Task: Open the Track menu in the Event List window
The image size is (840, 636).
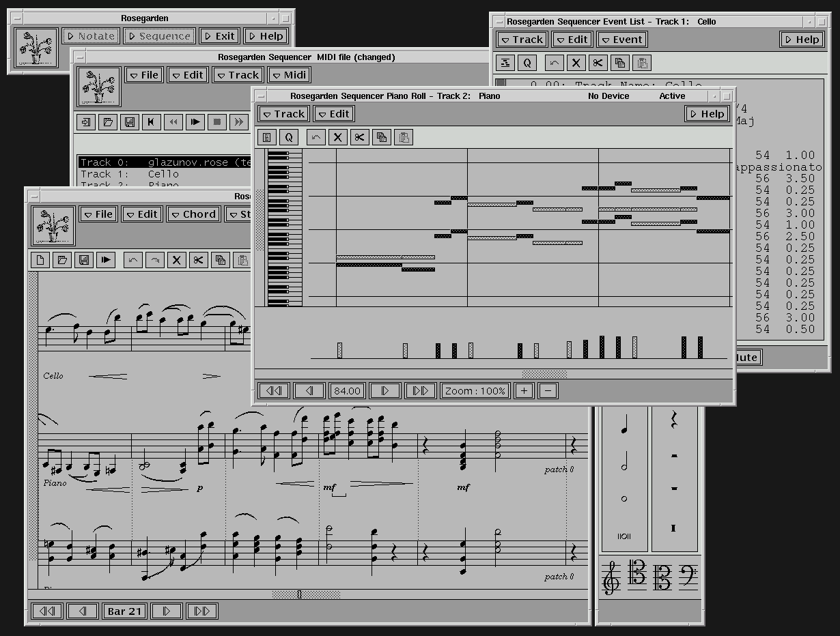Action: pyautogui.click(x=521, y=40)
